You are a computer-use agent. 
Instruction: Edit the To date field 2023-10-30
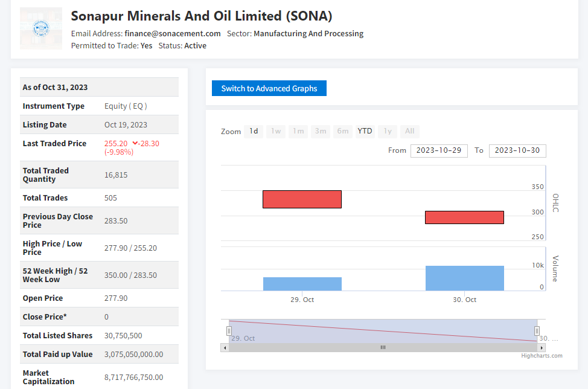tap(517, 151)
